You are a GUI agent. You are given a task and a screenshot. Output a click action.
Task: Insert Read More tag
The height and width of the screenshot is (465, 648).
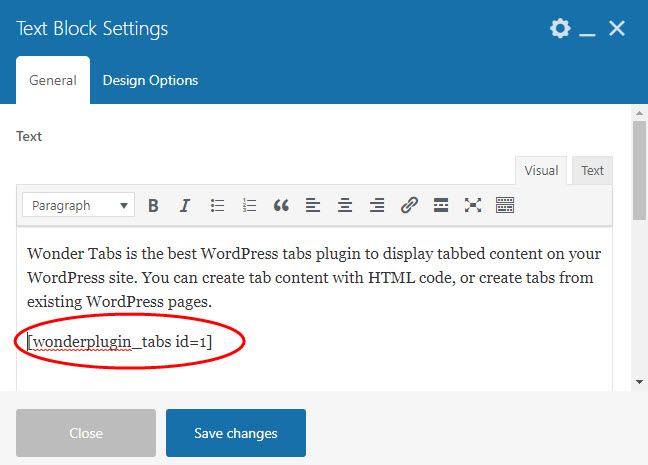coord(441,205)
